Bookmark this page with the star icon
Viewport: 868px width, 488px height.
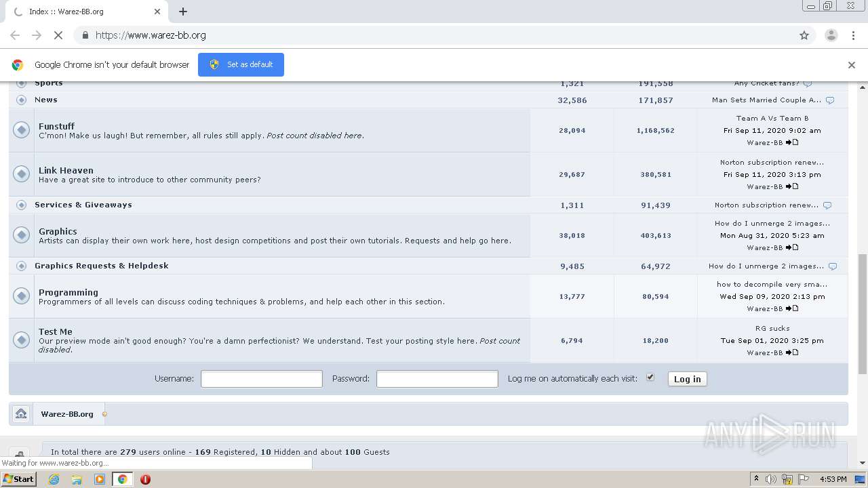pos(804,35)
